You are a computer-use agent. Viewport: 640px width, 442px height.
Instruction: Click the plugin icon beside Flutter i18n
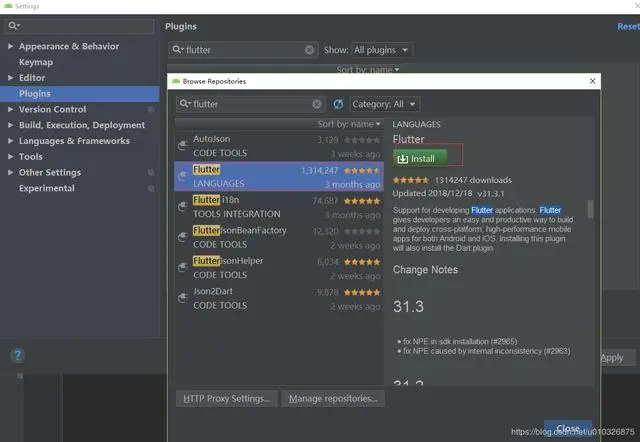pos(182,207)
